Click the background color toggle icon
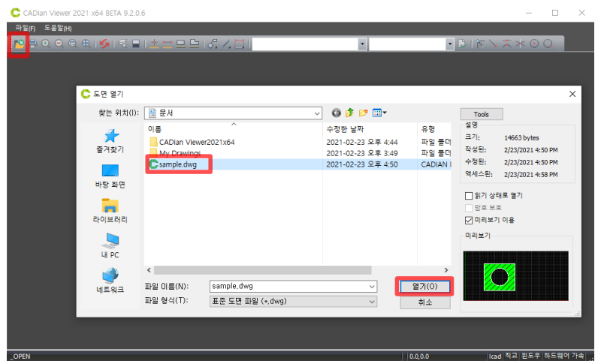 (136, 44)
